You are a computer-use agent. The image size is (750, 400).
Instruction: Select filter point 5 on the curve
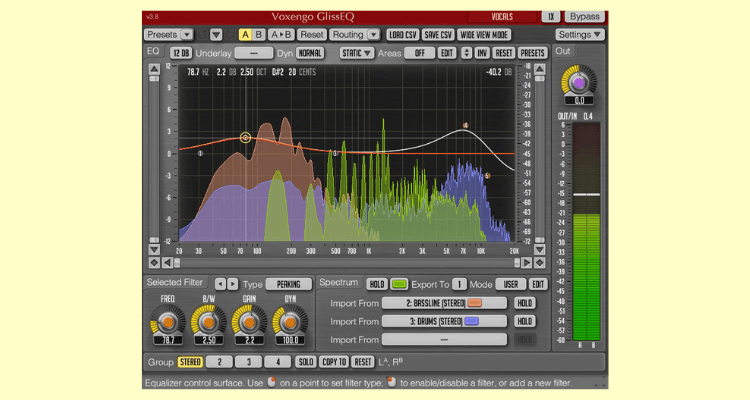coord(487,176)
